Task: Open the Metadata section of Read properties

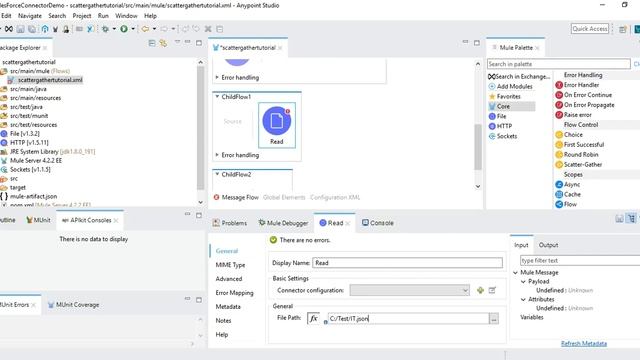Action: coord(228,307)
